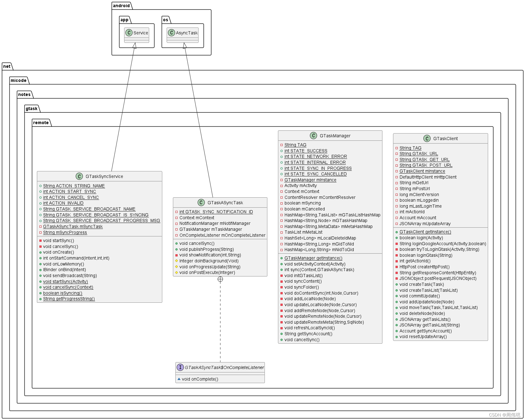
Task: Click the text JSONObject postRequest(JSONObject)
Action: pyautogui.click(x=438, y=278)
